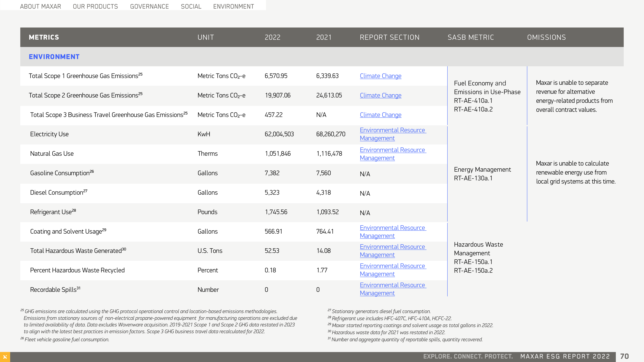Switch to the SOCIAL section tab
Image resolution: width=644 pixels, height=362 pixels.
[191, 6]
